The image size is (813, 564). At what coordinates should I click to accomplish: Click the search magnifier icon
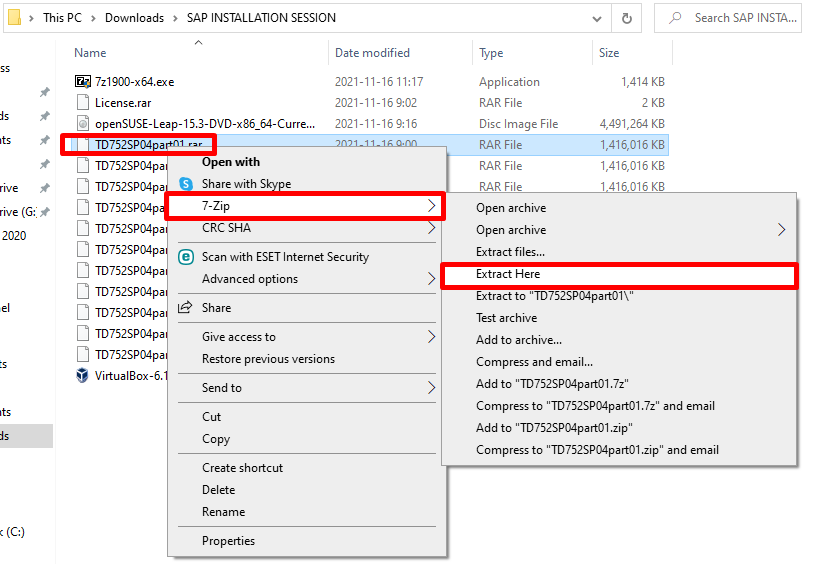[675, 18]
